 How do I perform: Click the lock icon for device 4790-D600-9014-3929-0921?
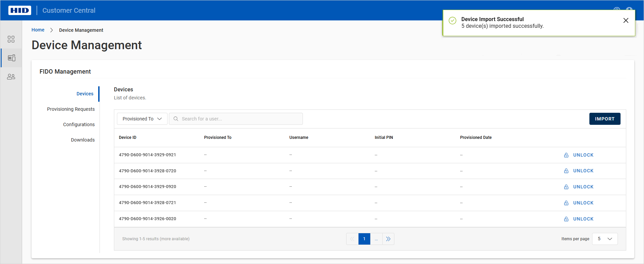click(x=566, y=155)
